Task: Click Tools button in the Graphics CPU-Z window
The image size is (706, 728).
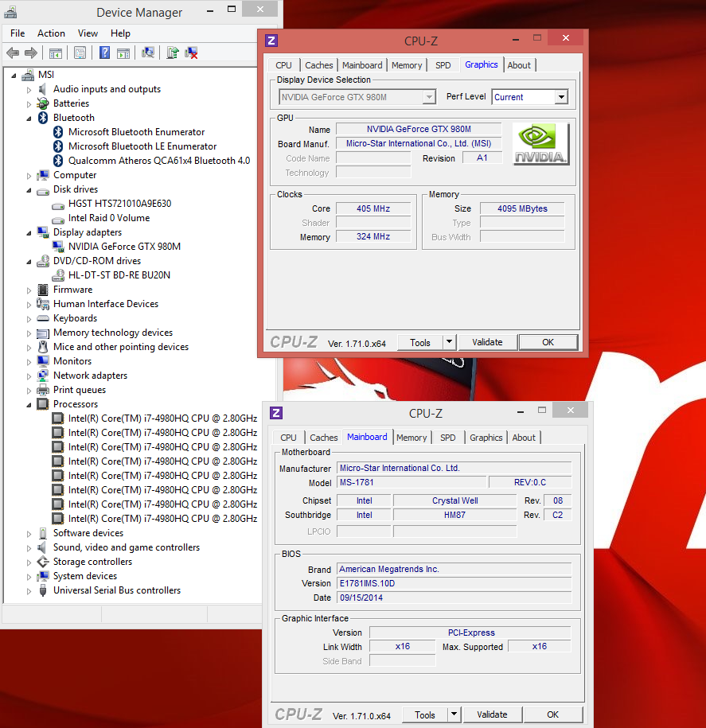Action: click(x=420, y=343)
